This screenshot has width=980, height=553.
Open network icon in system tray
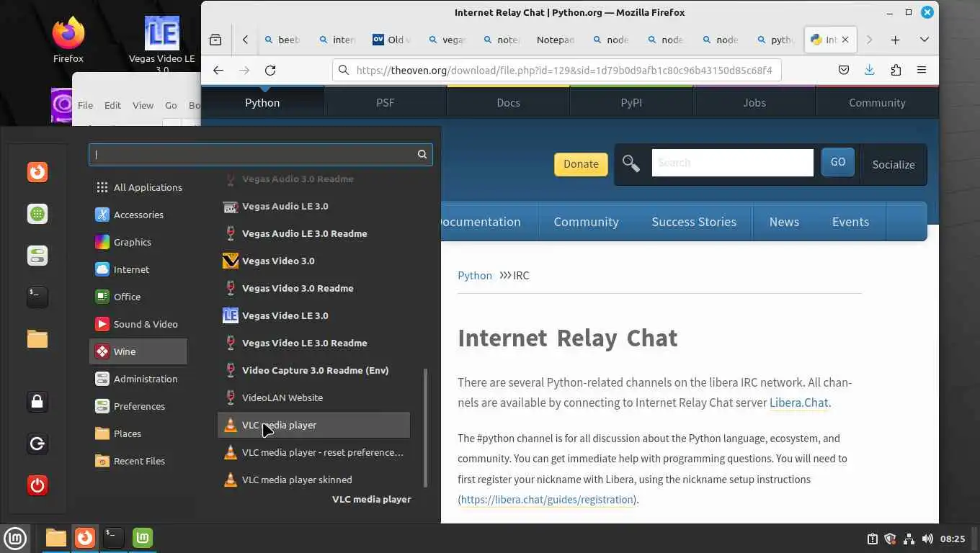(909, 539)
